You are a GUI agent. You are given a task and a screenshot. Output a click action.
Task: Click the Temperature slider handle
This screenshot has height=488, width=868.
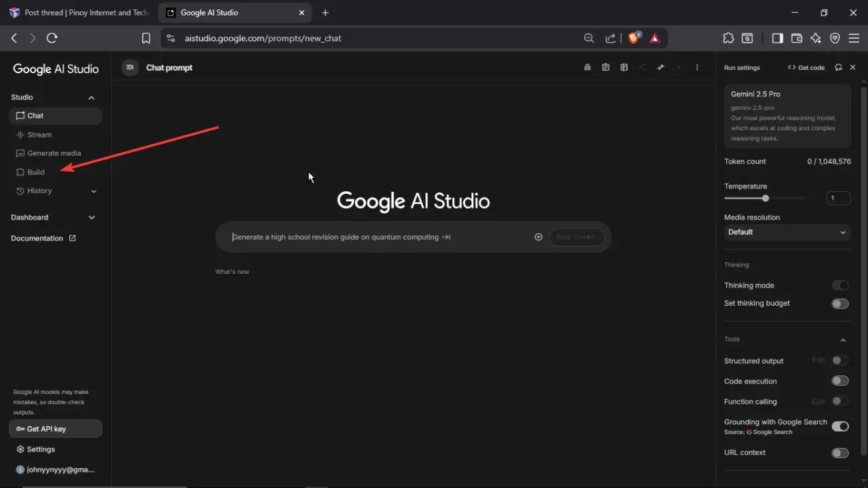pos(766,199)
